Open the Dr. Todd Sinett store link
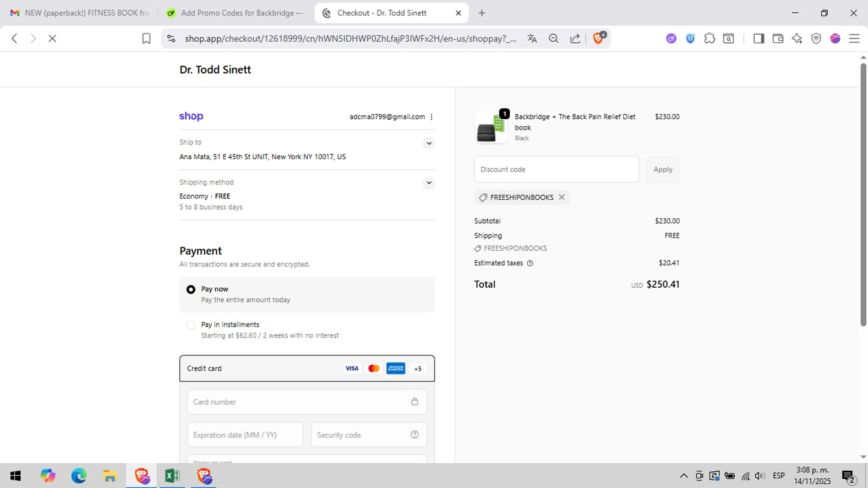Screen dimensions: 868x488 pos(215,69)
